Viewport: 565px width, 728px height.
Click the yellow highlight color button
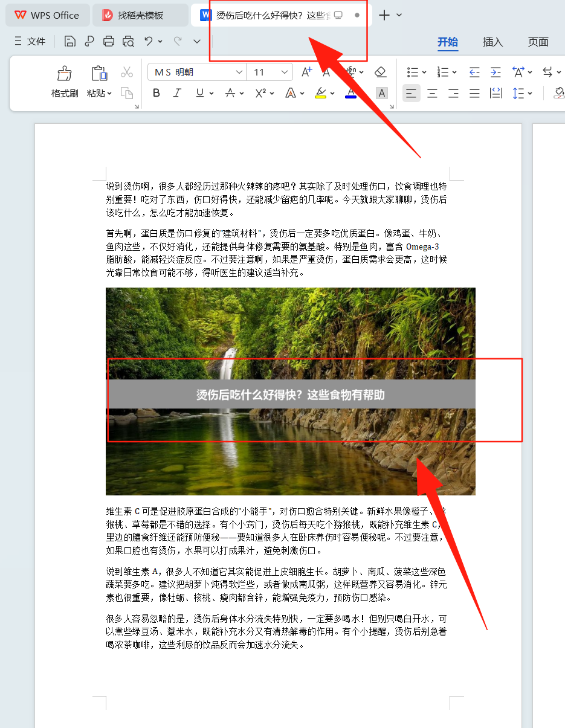(x=320, y=93)
